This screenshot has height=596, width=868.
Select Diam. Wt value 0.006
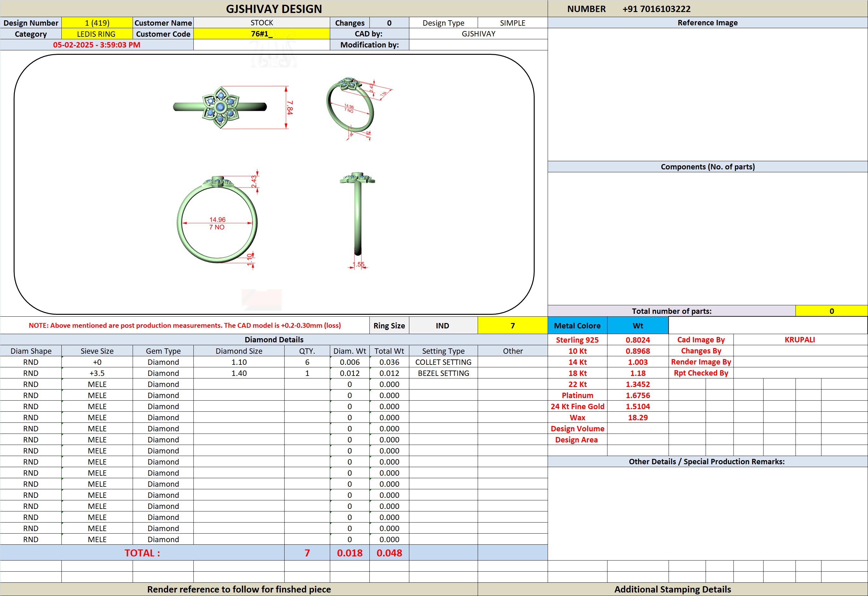point(349,362)
